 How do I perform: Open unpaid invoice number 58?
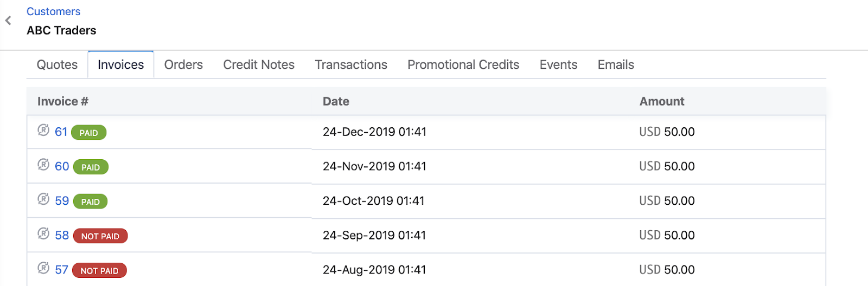coord(62,236)
